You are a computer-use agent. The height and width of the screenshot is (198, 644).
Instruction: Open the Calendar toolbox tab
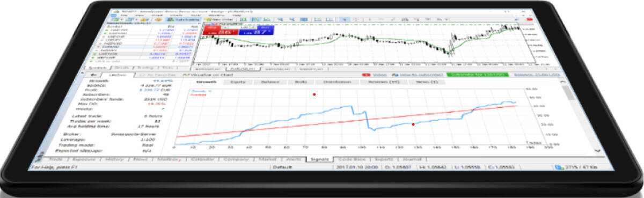(203, 159)
